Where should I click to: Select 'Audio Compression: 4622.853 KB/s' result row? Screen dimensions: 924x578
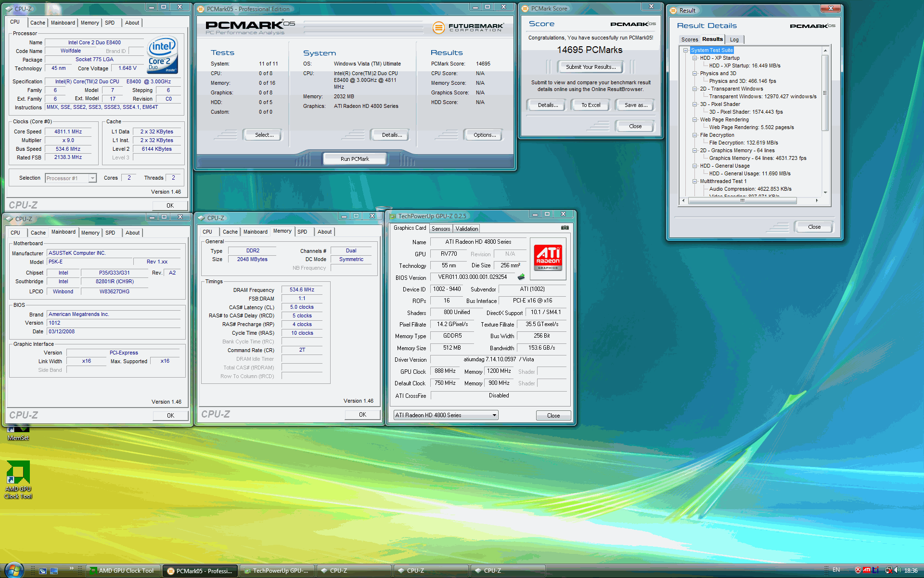[750, 189]
